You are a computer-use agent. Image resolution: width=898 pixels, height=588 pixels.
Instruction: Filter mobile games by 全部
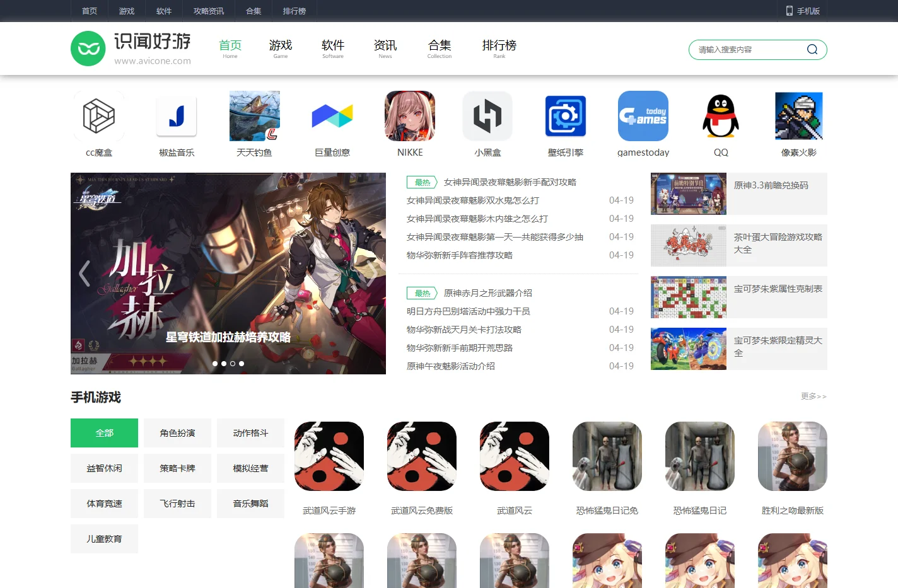pyautogui.click(x=104, y=433)
